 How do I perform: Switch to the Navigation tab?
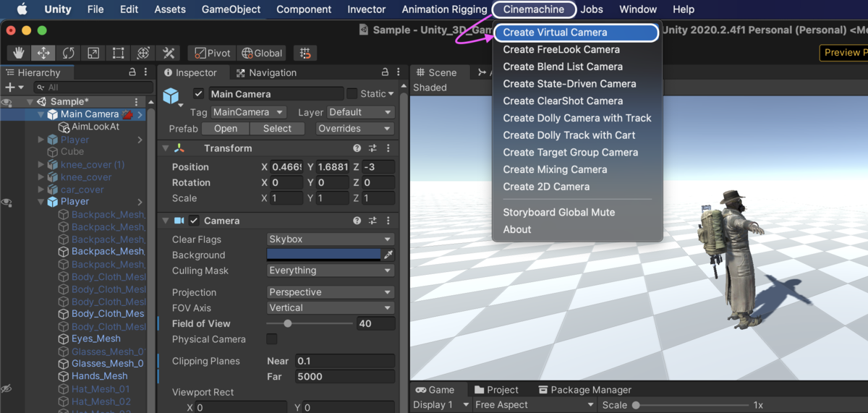265,72
